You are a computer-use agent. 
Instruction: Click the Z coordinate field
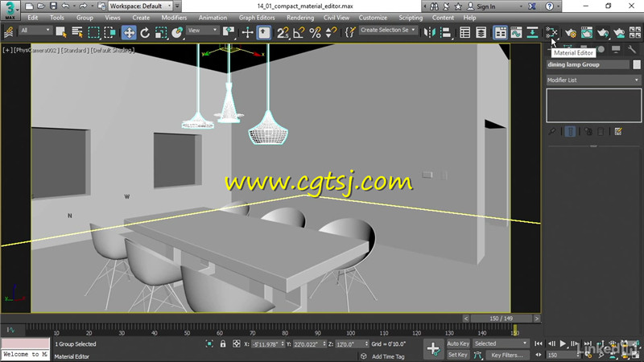tap(352, 344)
